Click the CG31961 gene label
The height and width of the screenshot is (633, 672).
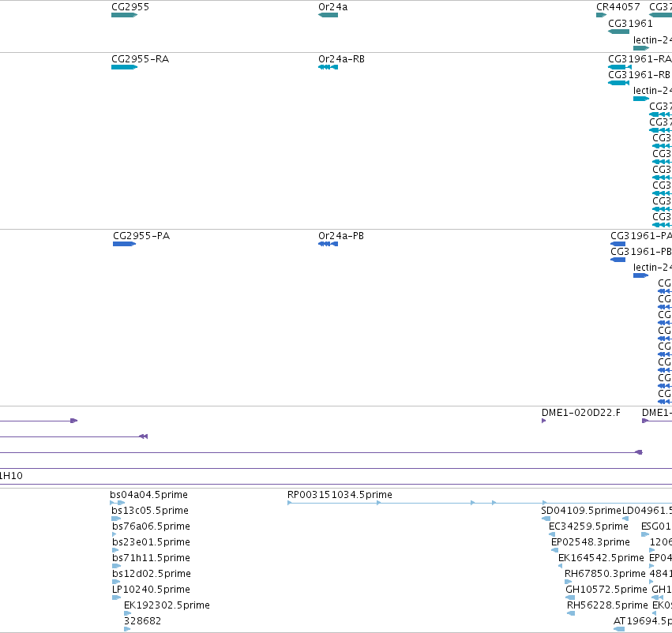(x=630, y=23)
